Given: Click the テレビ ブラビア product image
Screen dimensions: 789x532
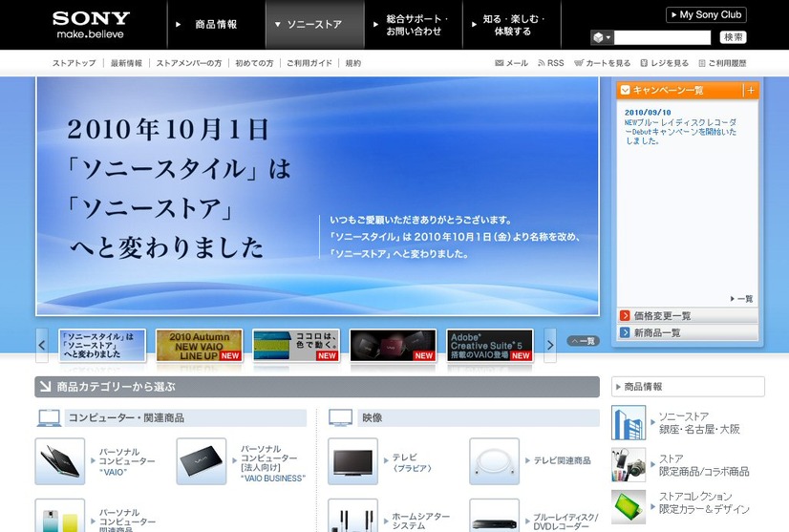Looking at the screenshot, I should click(x=352, y=461).
